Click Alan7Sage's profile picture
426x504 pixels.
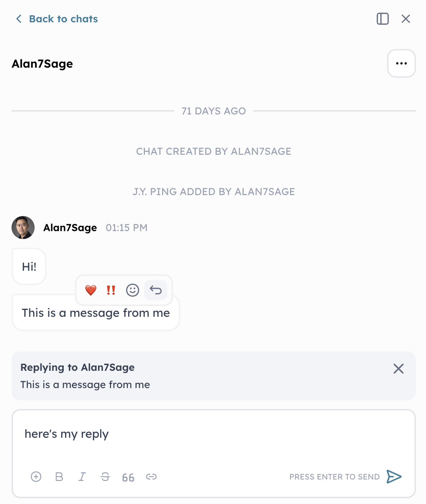tap(23, 228)
